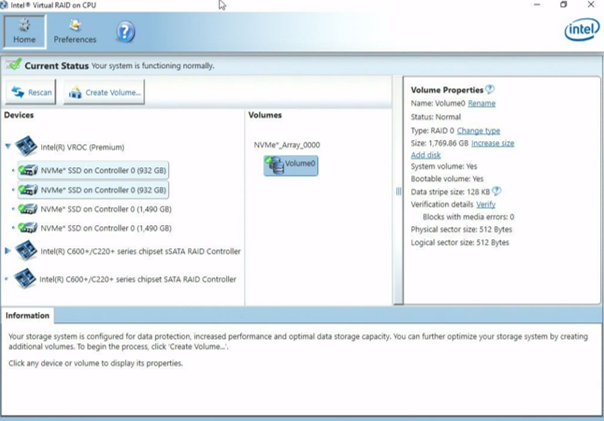604x421 pixels.
Task: Click the SATA RAID Controller chip icon
Action: click(x=25, y=278)
